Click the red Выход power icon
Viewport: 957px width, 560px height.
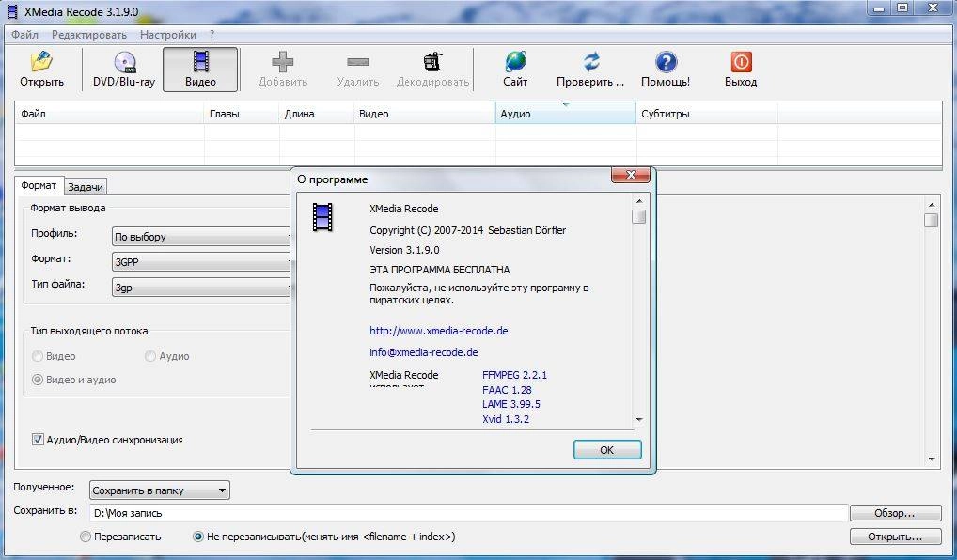741,62
